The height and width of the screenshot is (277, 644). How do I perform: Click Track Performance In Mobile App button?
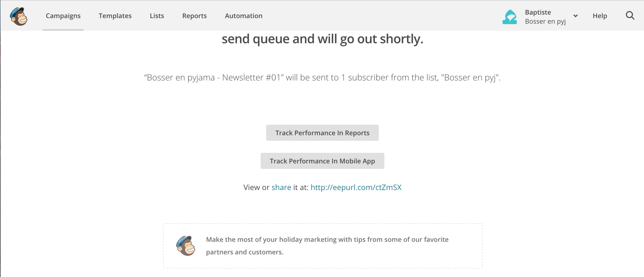[322, 161]
